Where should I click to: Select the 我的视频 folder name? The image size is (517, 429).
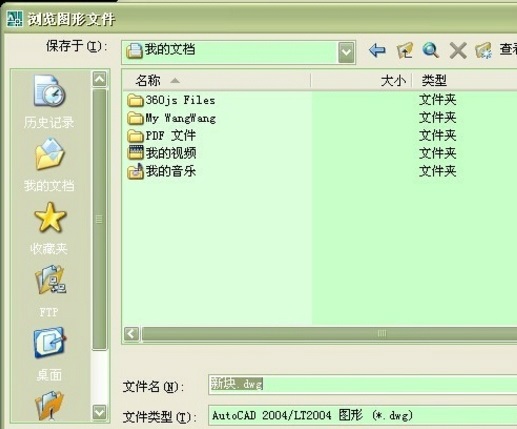coord(171,153)
